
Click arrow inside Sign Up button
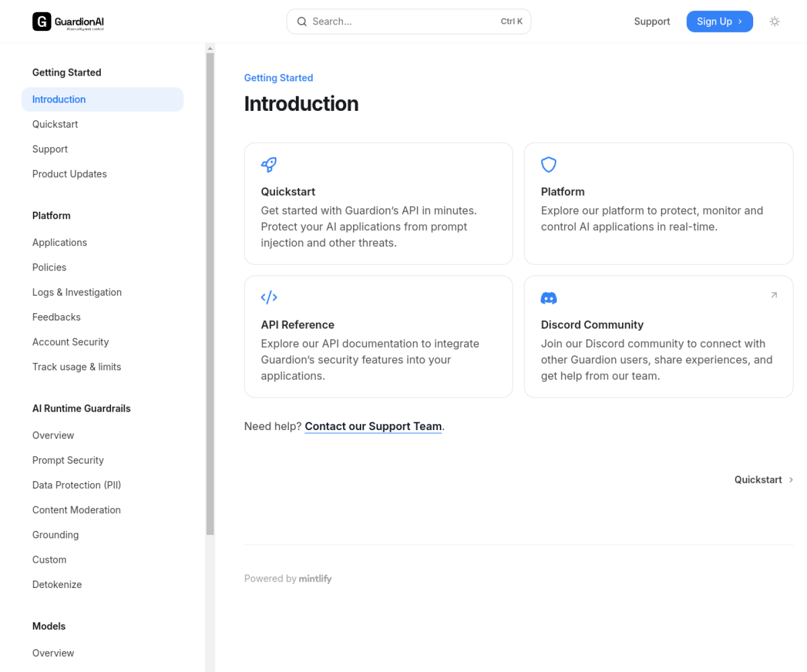pyautogui.click(x=740, y=21)
